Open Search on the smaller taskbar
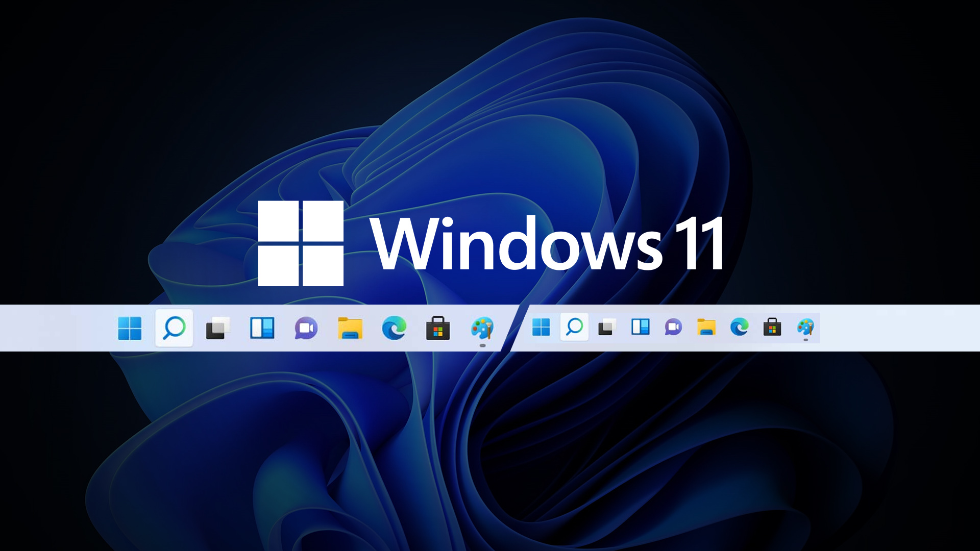This screenshot has height=551, width=980. click(574, 327)
